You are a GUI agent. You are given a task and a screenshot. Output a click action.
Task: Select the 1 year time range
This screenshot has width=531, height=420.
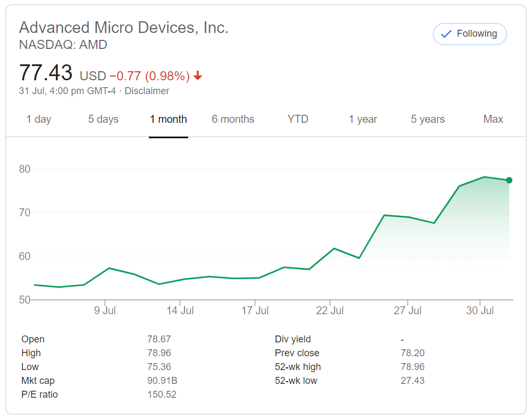pyautogui.click(x=363, y=119)
